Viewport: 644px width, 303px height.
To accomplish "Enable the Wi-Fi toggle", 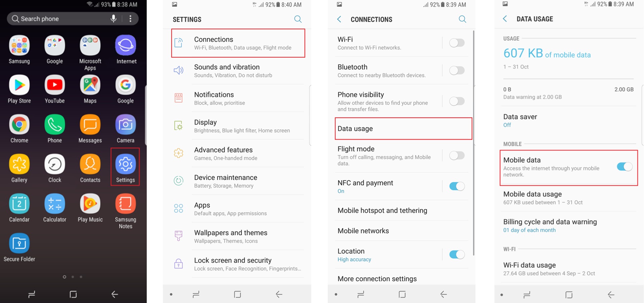I will (x=457, y=43).
